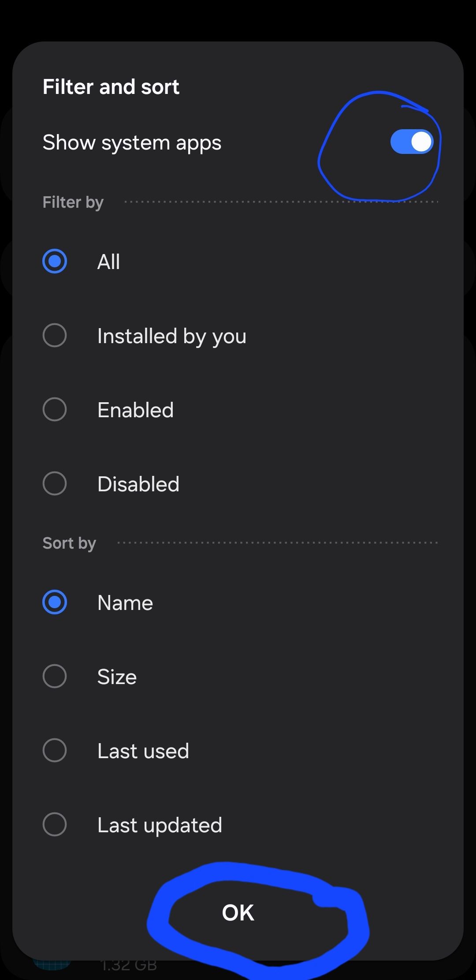Select the Last used radio circle
The image size is (476, 980).
point(55,750)
